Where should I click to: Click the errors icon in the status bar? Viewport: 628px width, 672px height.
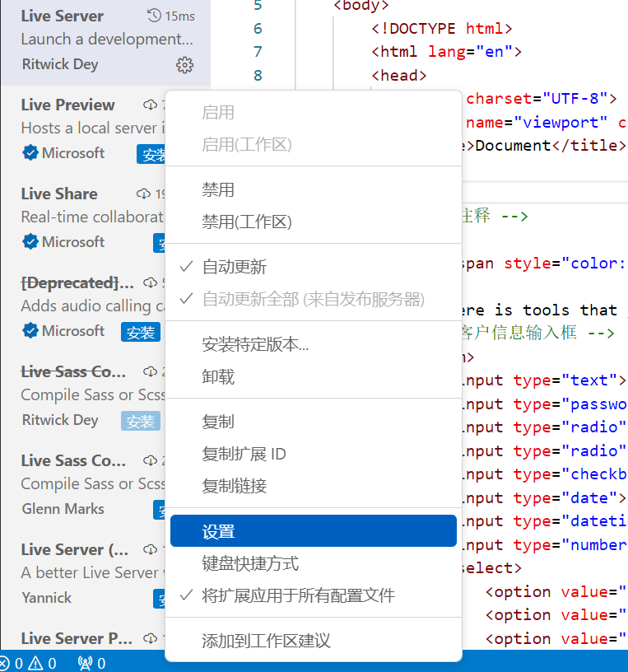coord(4,663)
